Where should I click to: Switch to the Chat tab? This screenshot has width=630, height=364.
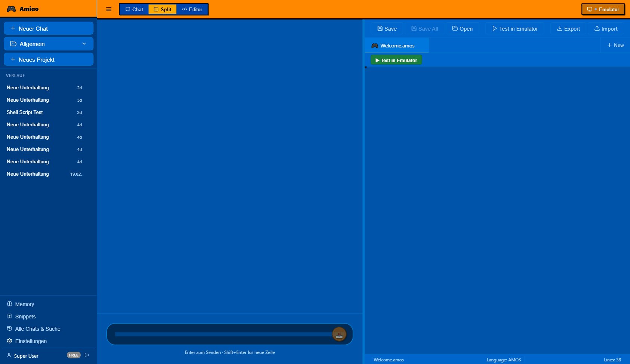click(133, 9)
